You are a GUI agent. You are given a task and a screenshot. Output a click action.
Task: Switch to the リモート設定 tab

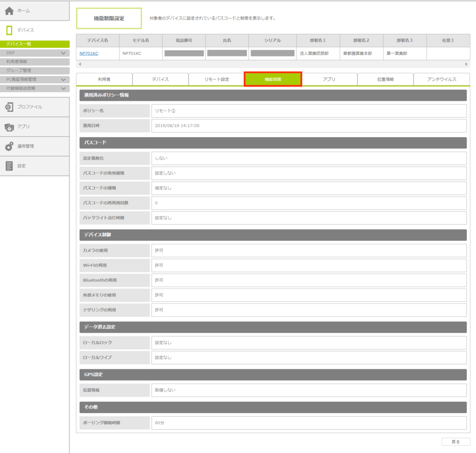(x=217, y=79)
